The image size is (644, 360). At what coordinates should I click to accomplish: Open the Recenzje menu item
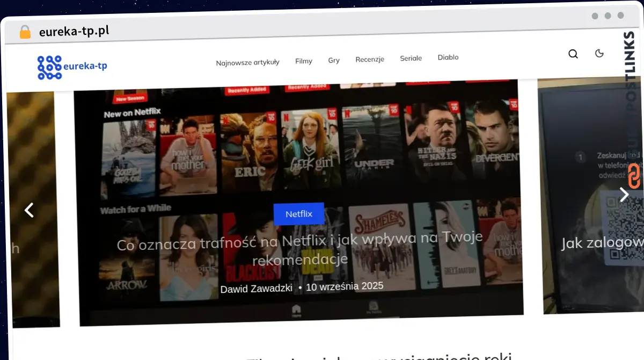click(x=370, y=59)
